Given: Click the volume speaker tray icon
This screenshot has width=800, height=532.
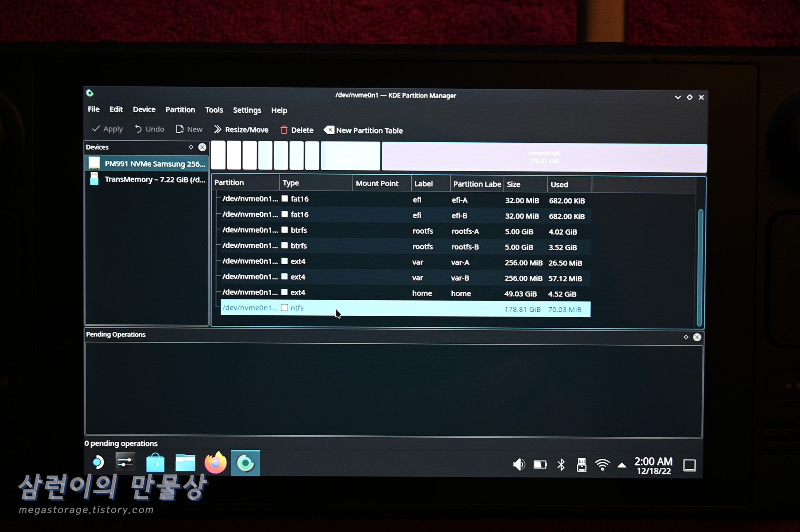Looking at the screenshot, I should [519, 464].
